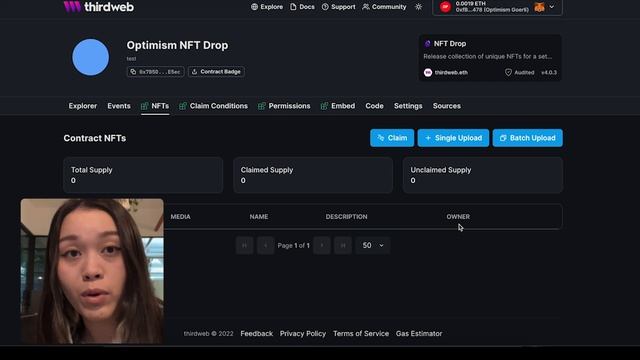Switch to the Events tab
The image size is (640, 360).
coord(119,106)
